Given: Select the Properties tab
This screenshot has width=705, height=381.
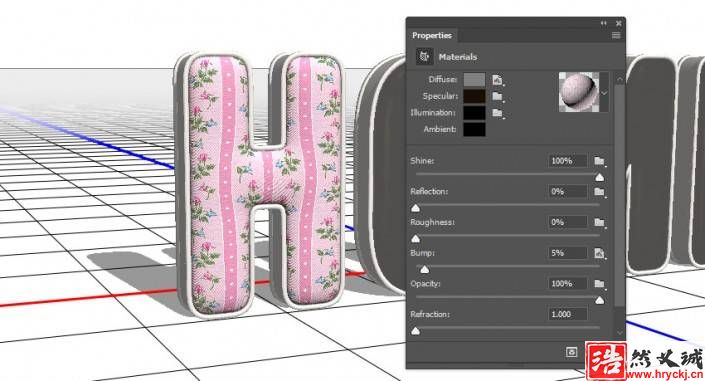Looking at the screenshot, I should (432, 36).
